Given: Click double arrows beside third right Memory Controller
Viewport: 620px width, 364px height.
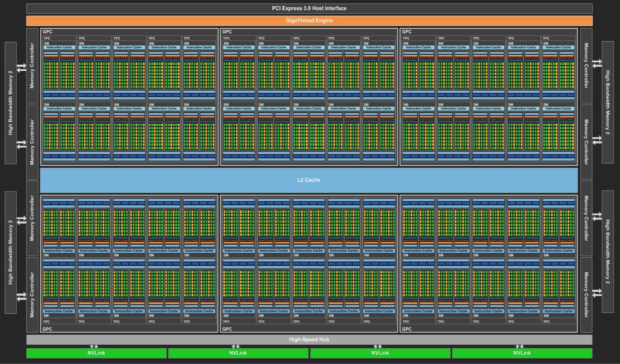Looking at the screenshot, I should (x=597, y=216).
